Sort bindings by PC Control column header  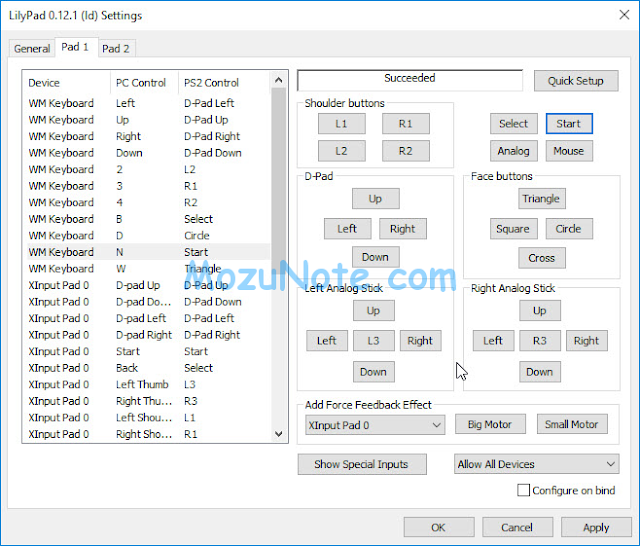(x=144, y=83)
